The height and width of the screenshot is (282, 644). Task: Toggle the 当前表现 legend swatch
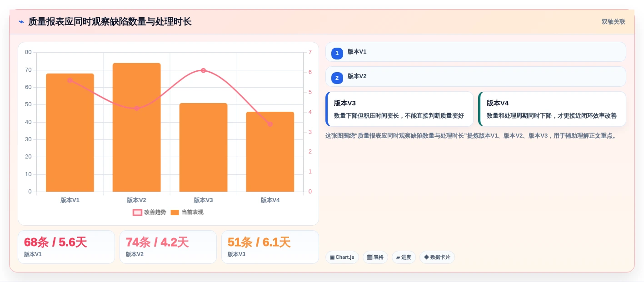pos(175,213)
